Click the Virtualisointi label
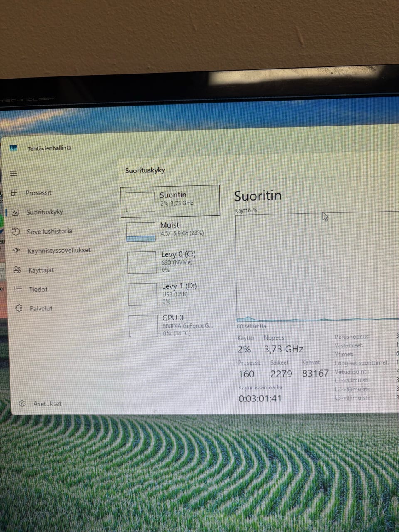399x532 pixels. coord(352,372)
